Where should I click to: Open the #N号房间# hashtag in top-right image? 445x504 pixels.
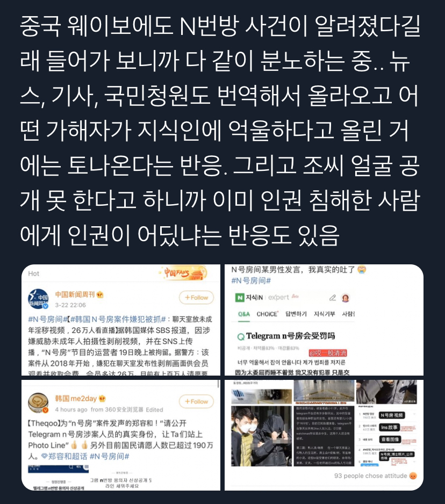tap(251, 280)
